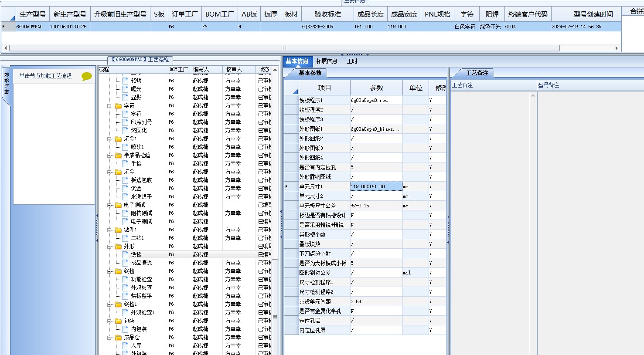Collapse the 包装 tree node
Screen dimensions: 644x355
click(109, 321)
